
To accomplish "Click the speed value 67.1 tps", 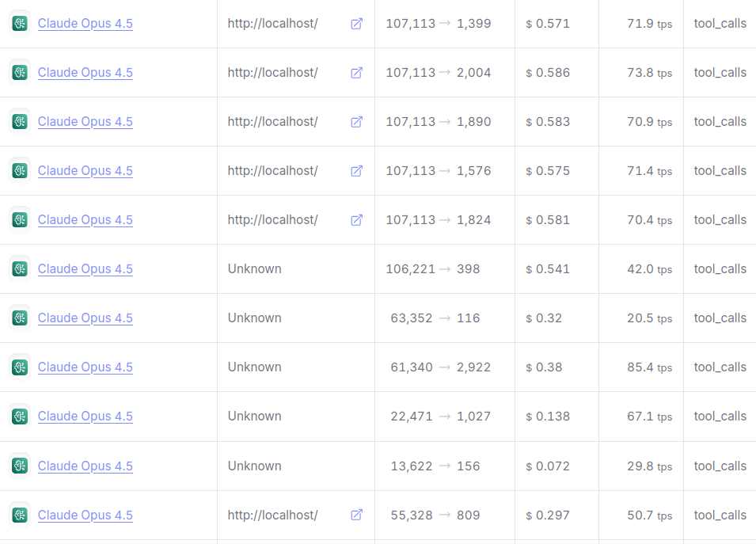I will (x=649, y=417).
